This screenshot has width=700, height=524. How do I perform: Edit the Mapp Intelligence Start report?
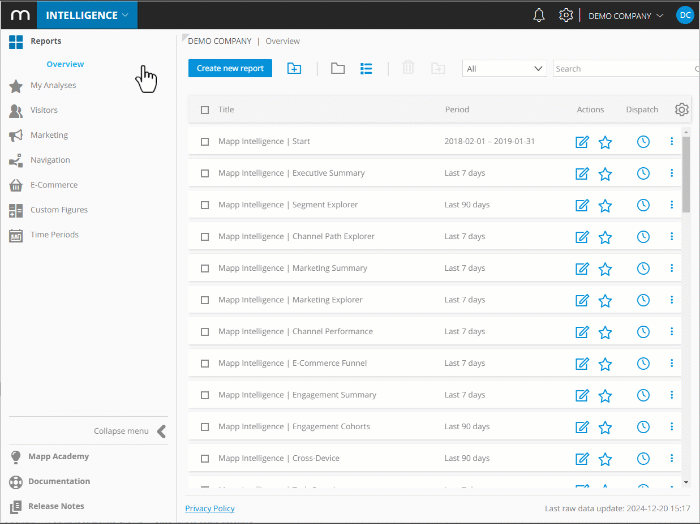[x=582, y=142]
